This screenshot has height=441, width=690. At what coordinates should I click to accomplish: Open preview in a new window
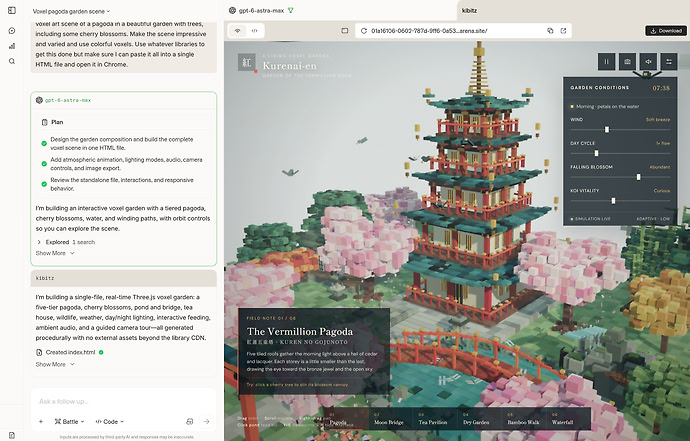tap(563, 31)
